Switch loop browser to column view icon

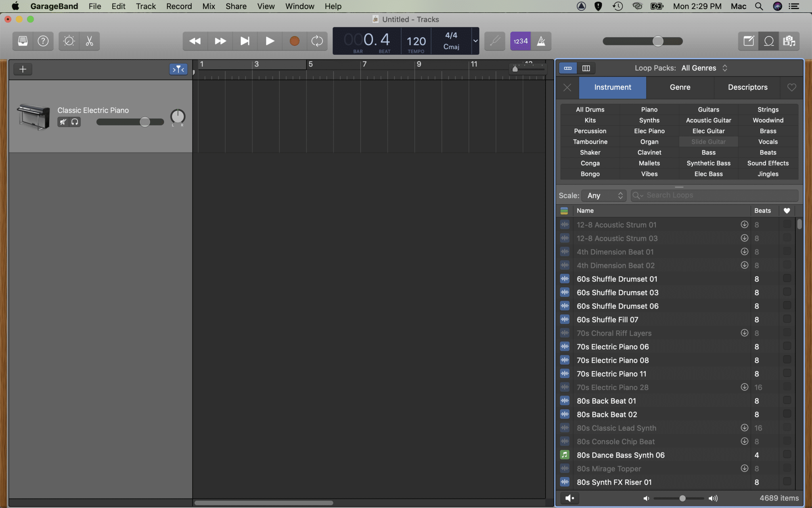[x=586, y=68]
